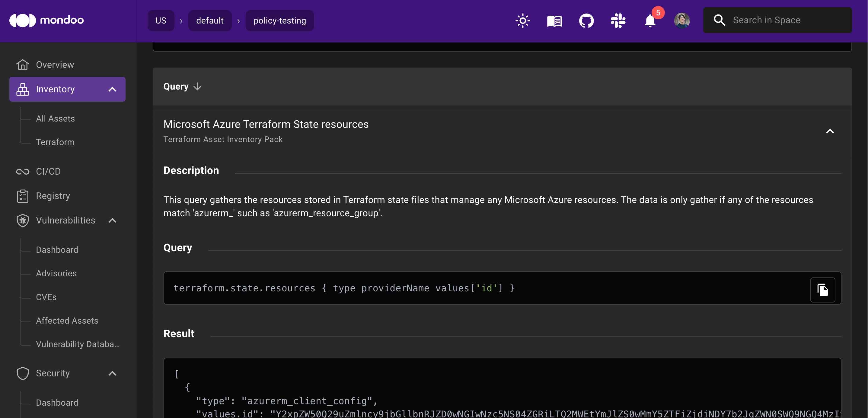Select the policy-testing breadcrumb tab
868x418 pixels.
279,21
